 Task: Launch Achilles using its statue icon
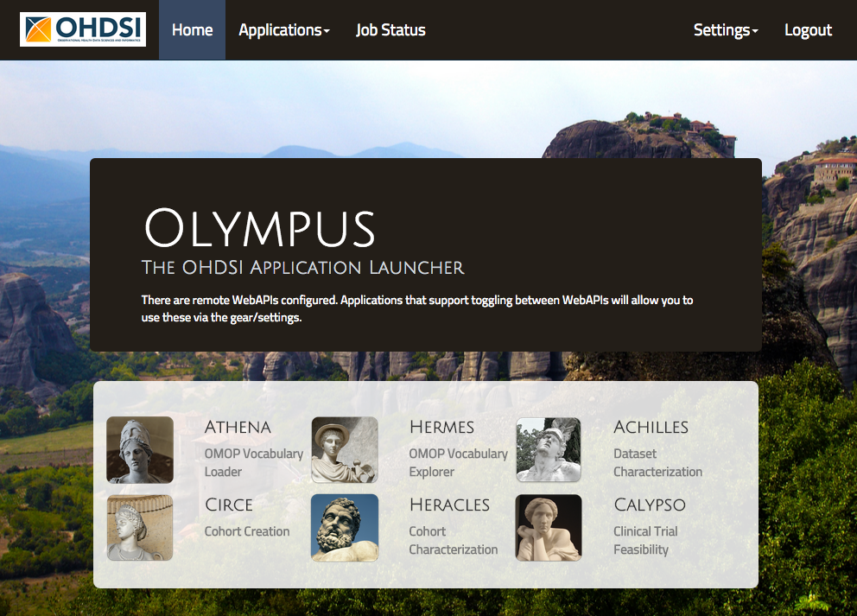tap(549, 449)
